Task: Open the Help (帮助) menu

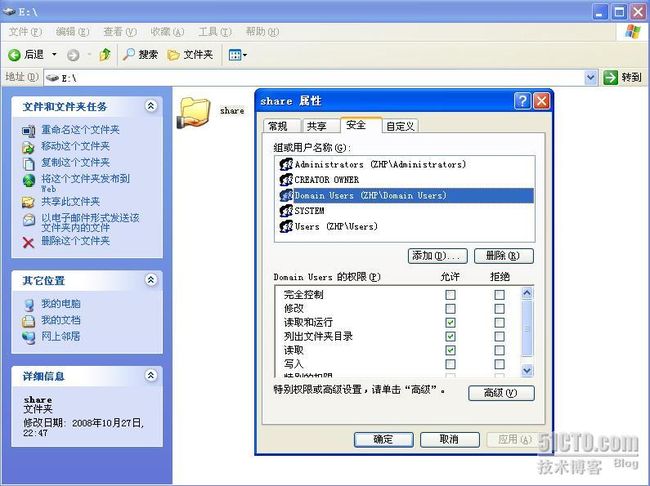Action: tap(262, 32)
